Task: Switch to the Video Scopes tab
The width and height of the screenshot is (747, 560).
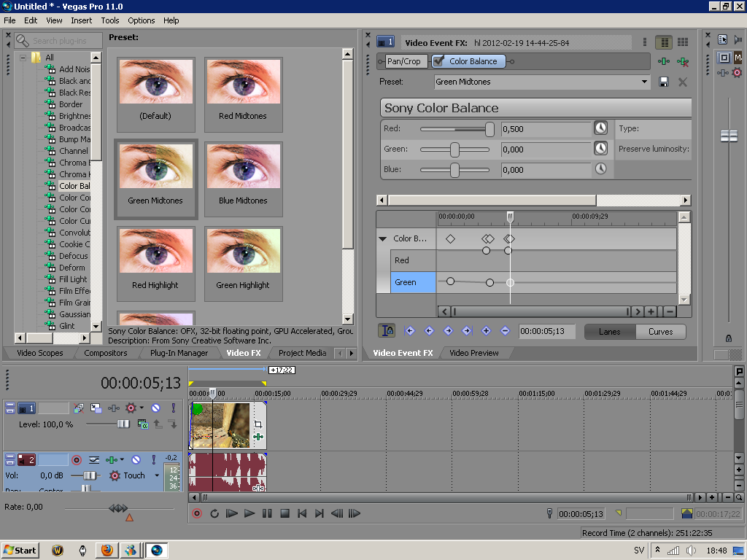Action: click(40, 353)
